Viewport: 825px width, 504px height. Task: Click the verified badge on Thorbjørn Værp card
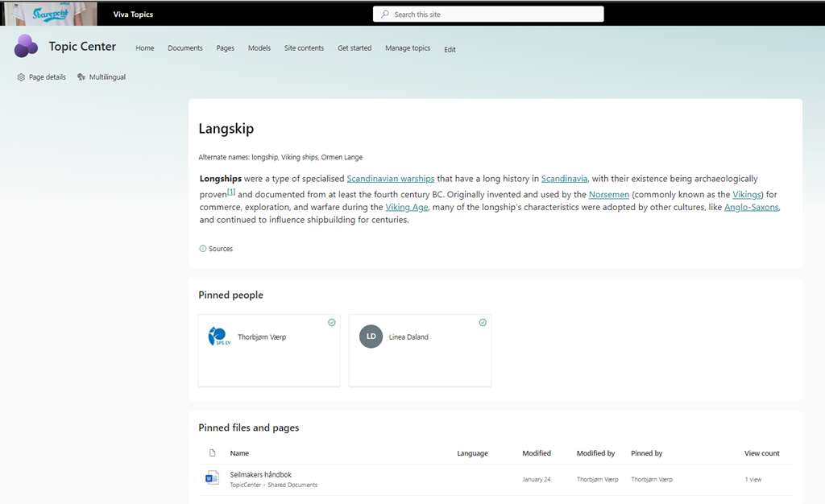tap(331, 323)
